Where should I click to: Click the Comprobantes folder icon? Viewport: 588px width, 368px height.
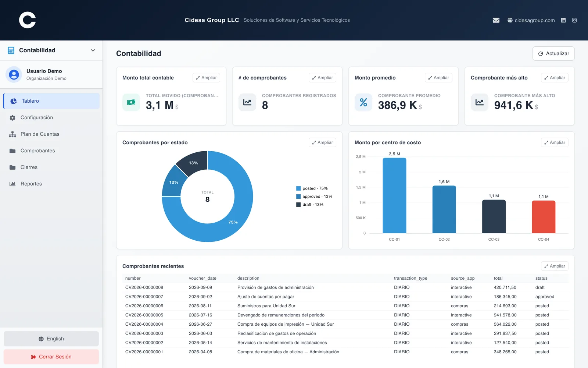click(12, 151)
